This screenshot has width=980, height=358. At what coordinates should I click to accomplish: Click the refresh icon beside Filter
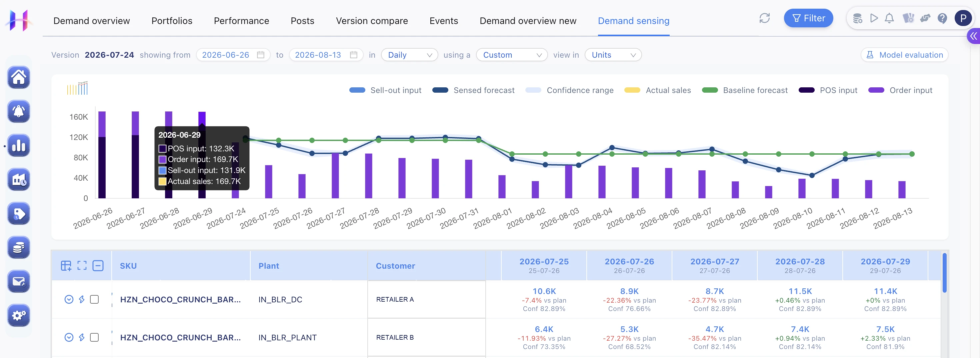pos(764,18)
